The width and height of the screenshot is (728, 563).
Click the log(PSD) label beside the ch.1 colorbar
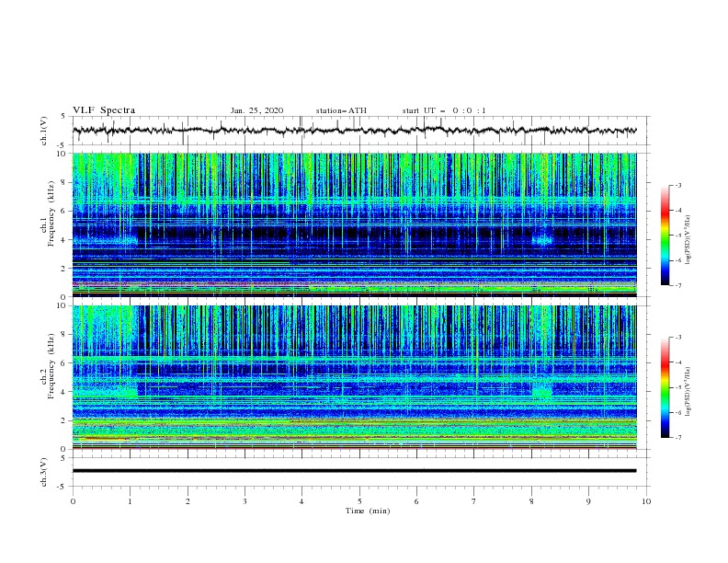(x=688, y=240)
